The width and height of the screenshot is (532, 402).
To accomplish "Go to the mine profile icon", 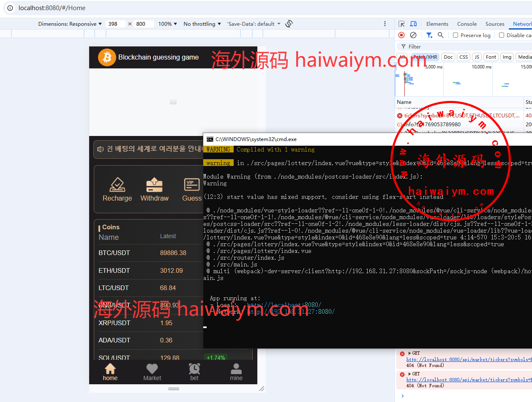I will [236, 369].
